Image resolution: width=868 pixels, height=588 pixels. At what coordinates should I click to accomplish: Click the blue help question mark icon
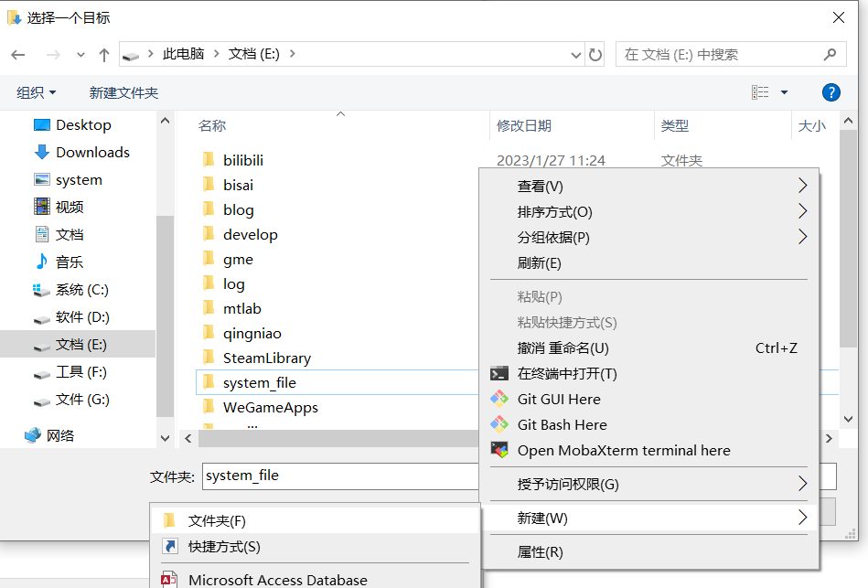click(830, 92)
